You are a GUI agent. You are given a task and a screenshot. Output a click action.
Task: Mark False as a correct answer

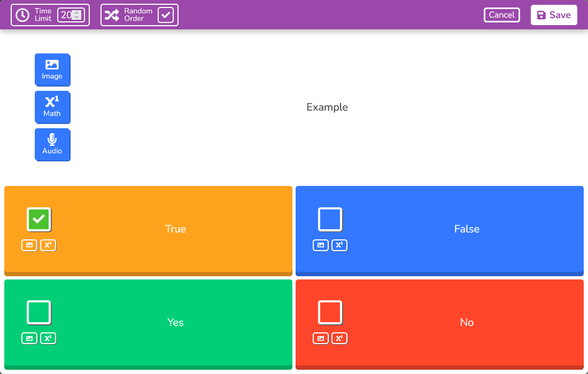[x=330, y=219]
